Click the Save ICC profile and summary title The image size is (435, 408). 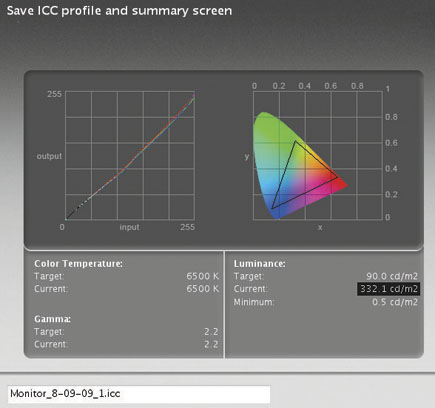click(x=119, y=11)
